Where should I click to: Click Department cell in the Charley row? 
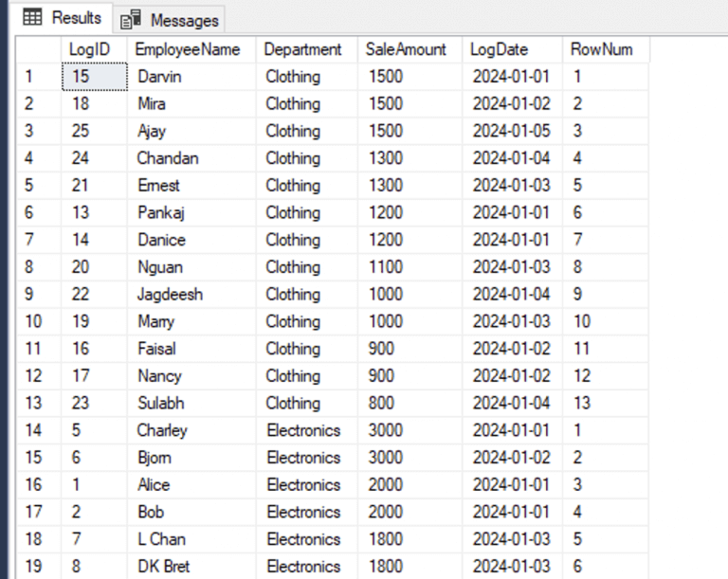[x=303, y=431]
